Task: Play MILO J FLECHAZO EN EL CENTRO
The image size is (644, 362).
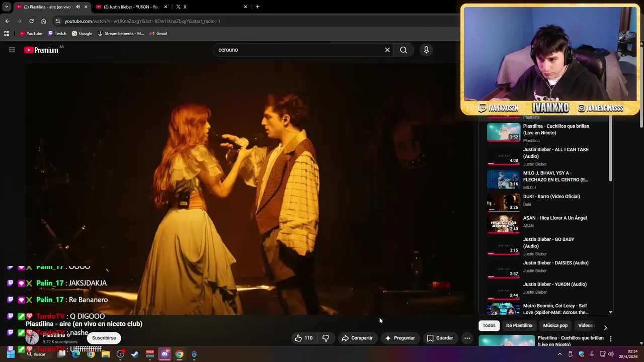Action: [x=546, y=179]
